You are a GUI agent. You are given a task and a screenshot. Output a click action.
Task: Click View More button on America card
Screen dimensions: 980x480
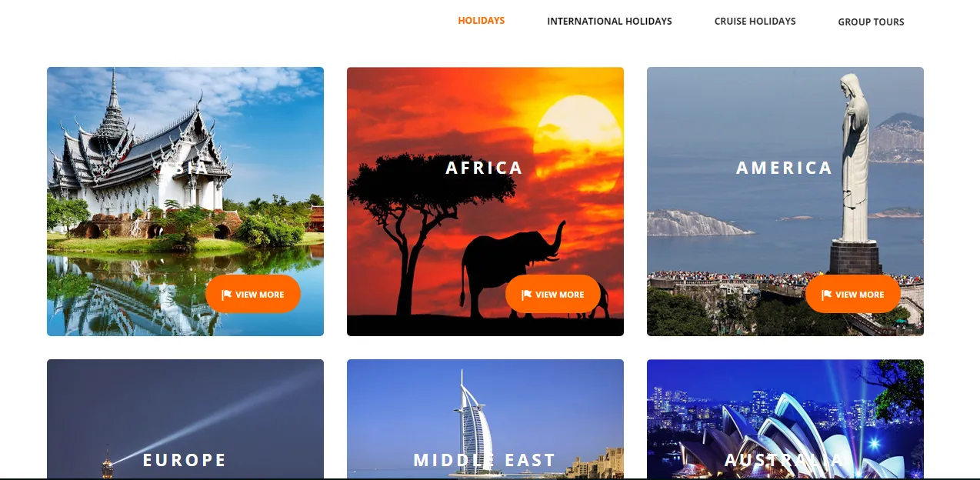click(853, 294)
